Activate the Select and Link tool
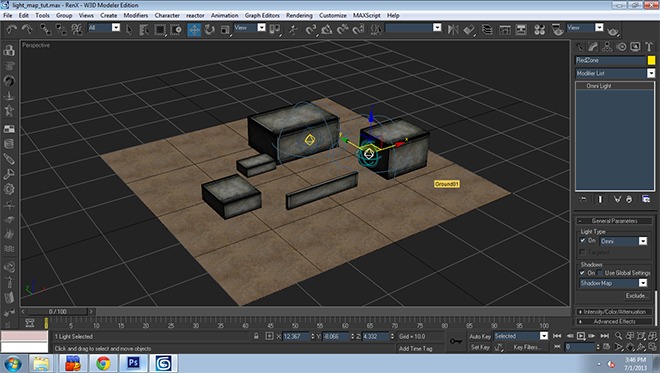The image size is (660, 373). [x=45, y=29]
